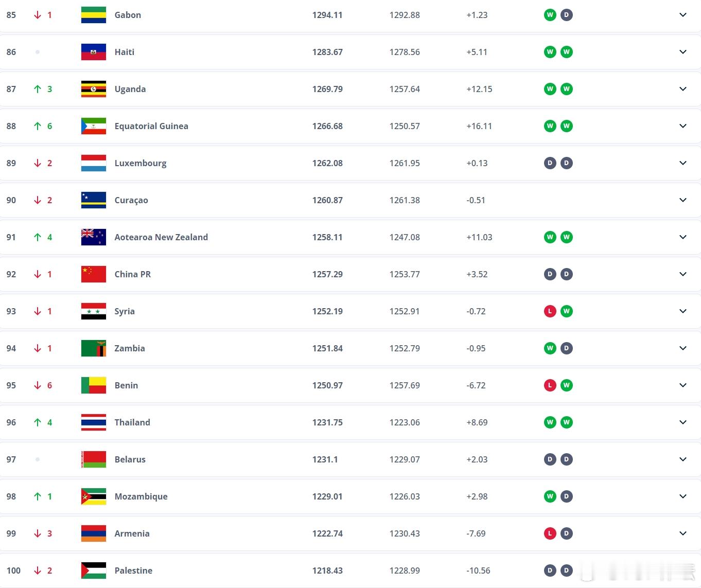Viewport: 701px width, 588px height.
Task: Expand the Palestine row chevron
Action: tap(683, 571)
